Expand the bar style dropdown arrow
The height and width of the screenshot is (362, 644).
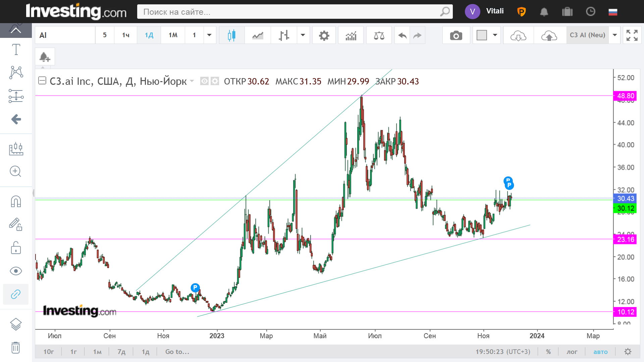click(x=303, y=35)
